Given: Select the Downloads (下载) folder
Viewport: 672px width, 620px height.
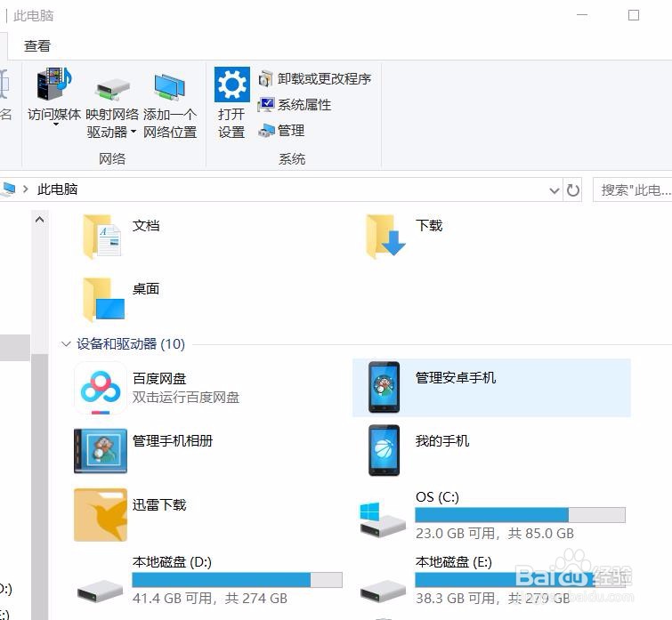Looking at the screenshot, I should [x=385, y=237].
